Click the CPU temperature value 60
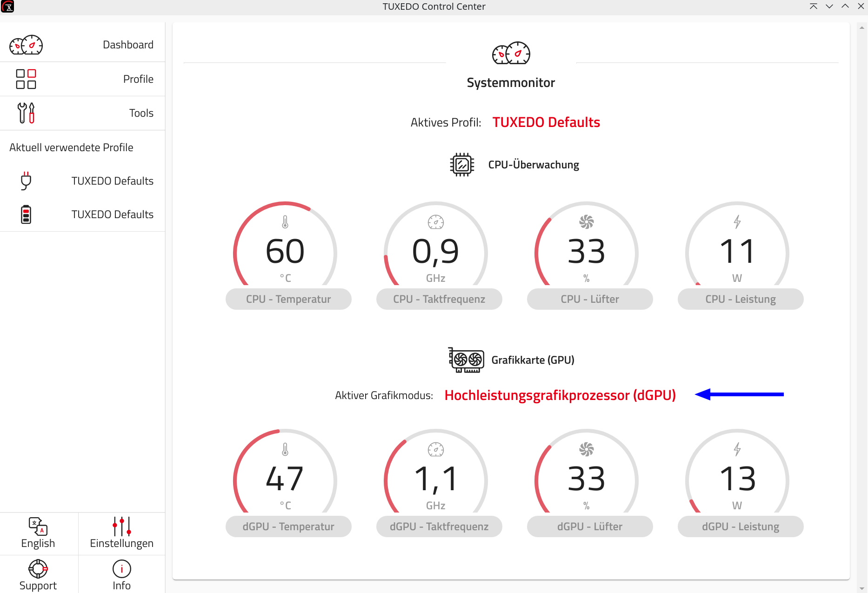Image resolution: width=868 pixels, height=593 pixels. click(285, 252)
